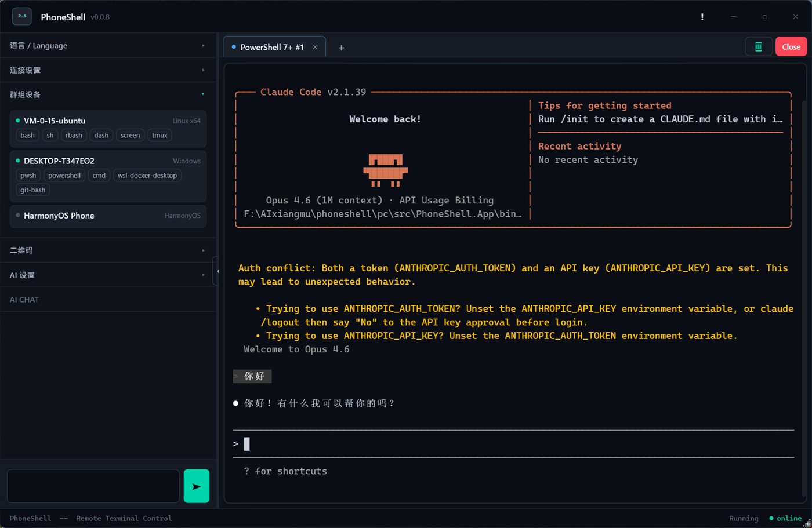Click the 'Remote Terminal Control' status text

tap(124, 519)
